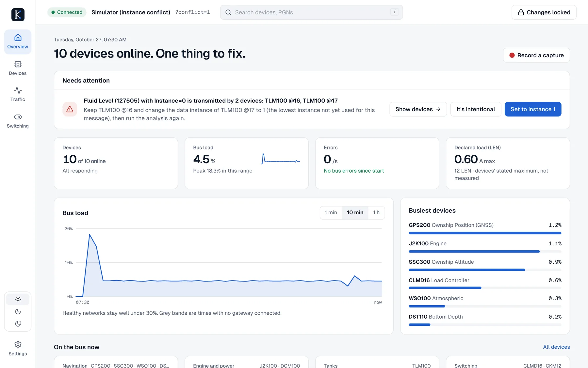
Task: Click the SSC300 Ownship Attitude row
Action: (x=485, y=265)
